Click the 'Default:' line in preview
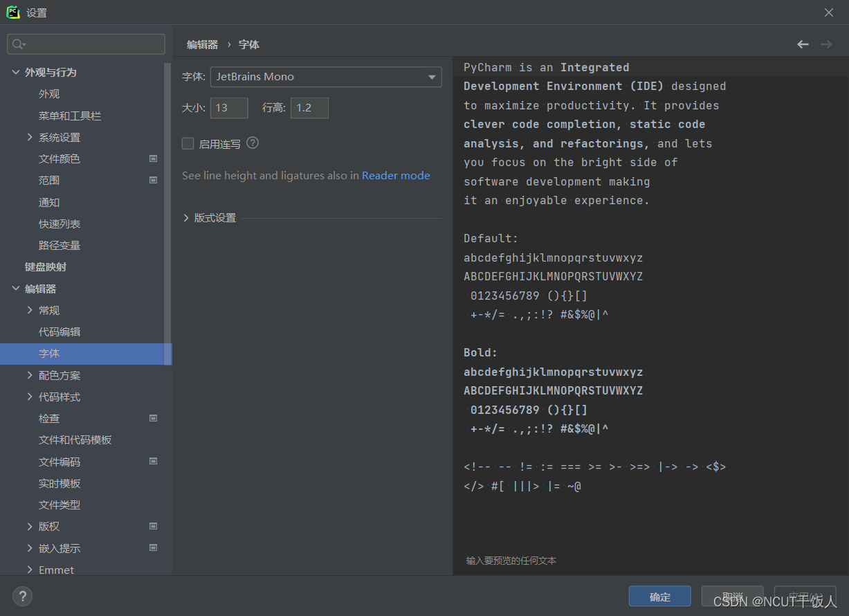The height and width of the screenshot is (616, 849). (491, 238)
